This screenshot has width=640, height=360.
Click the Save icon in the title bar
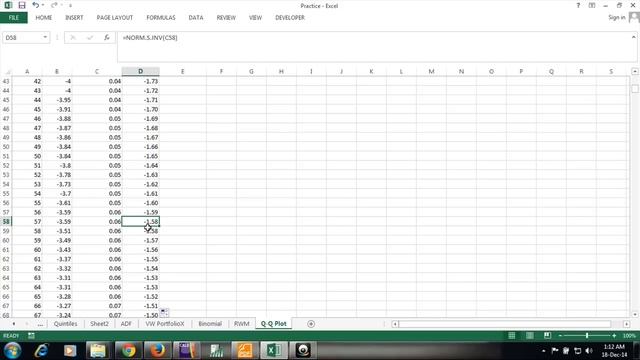(22, 5)
